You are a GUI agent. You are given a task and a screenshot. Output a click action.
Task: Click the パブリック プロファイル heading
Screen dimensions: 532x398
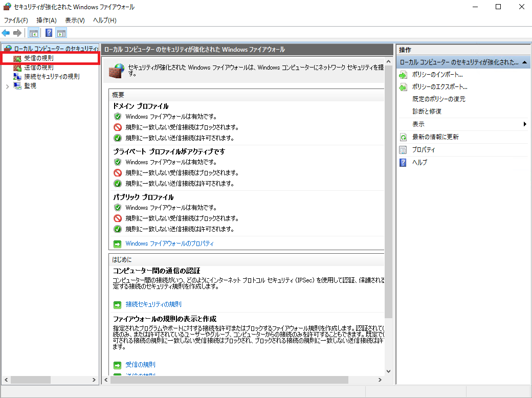(143, 197)
